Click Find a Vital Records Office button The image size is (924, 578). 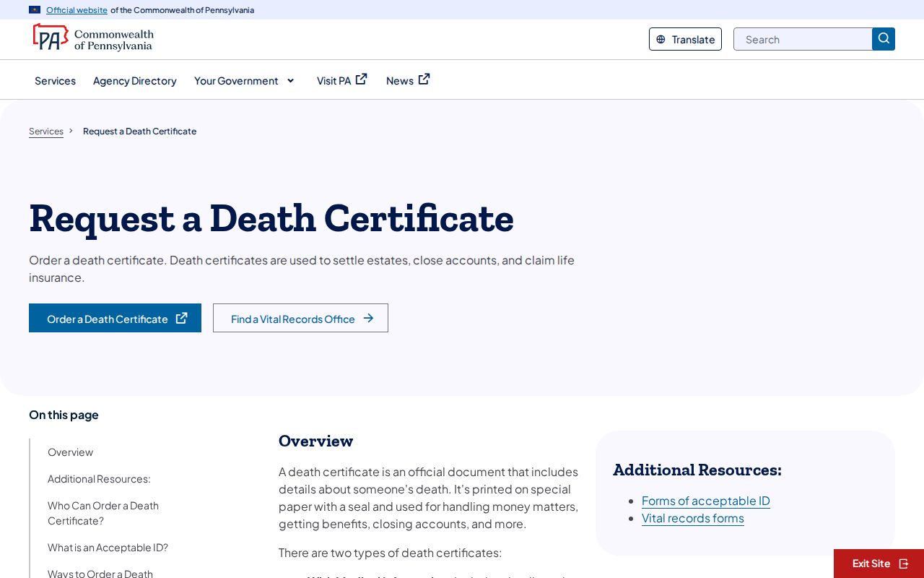300,318
